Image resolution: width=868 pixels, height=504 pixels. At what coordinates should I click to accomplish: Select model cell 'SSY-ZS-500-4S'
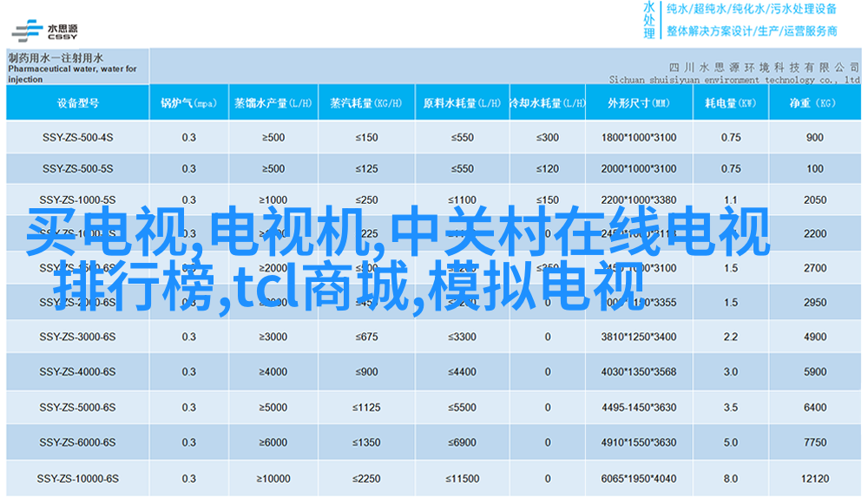click(78, 137)
